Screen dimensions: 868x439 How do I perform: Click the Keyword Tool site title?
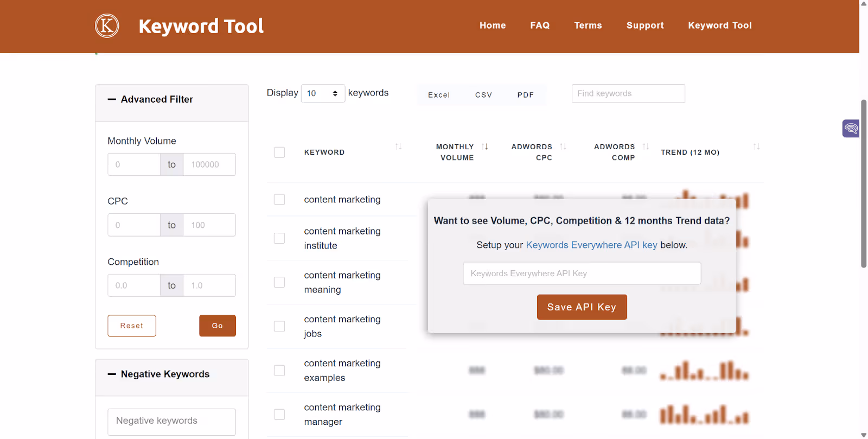201,26
